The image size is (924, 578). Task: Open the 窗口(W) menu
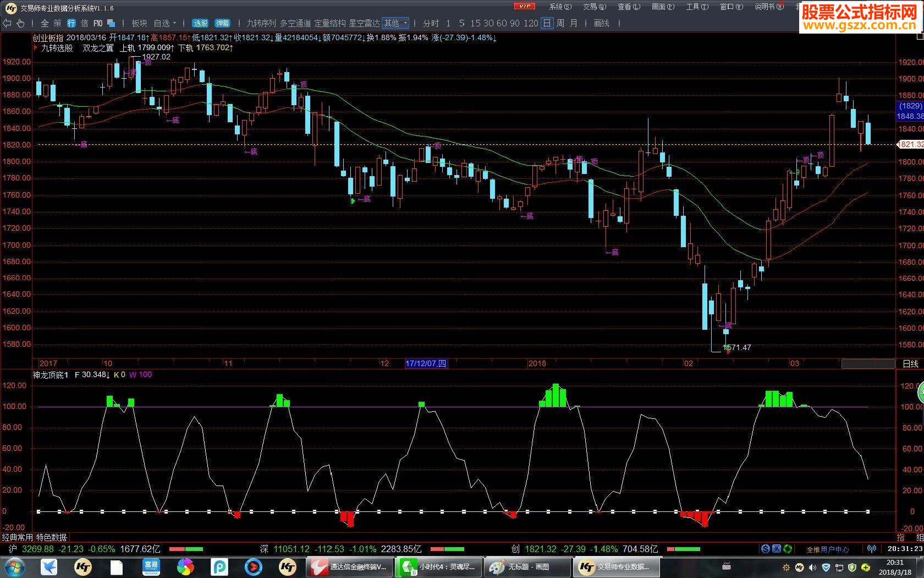point(731,7)
